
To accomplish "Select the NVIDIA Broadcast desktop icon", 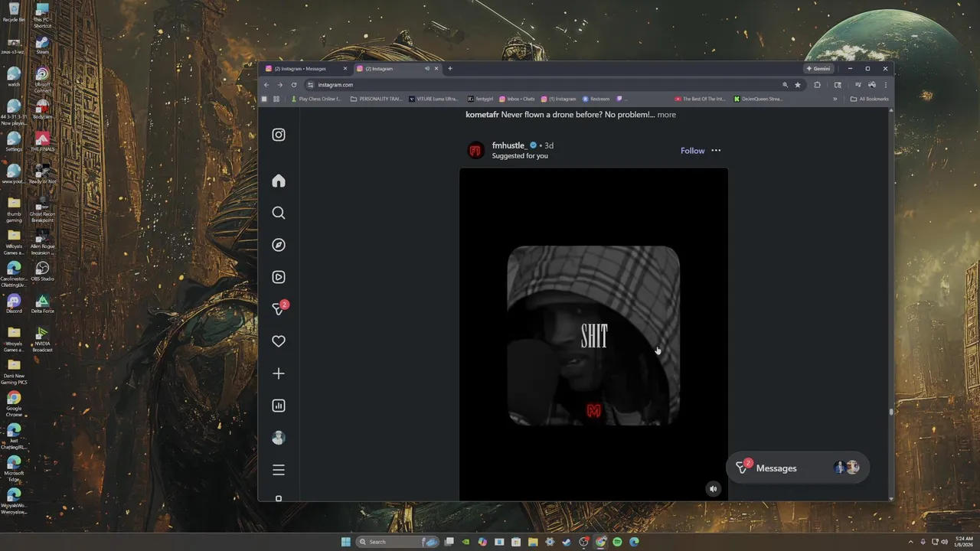I will coord(42,338).
